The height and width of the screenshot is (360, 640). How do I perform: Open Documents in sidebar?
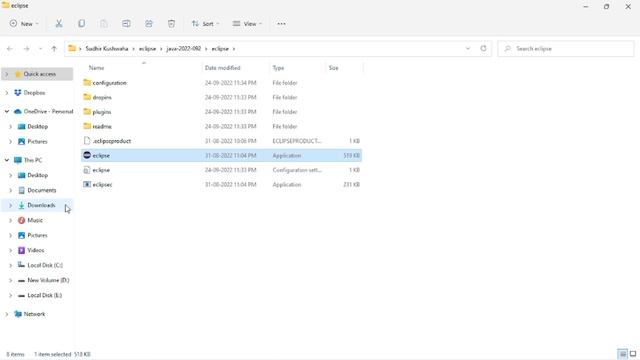tap(42, 190)
